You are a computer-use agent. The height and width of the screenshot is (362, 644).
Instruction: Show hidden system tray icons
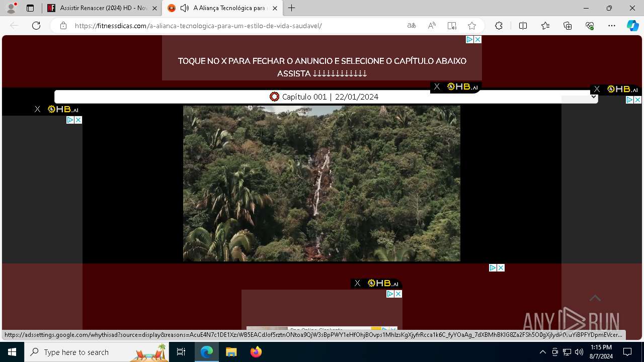pyautogui.click(x=542, y=352)
